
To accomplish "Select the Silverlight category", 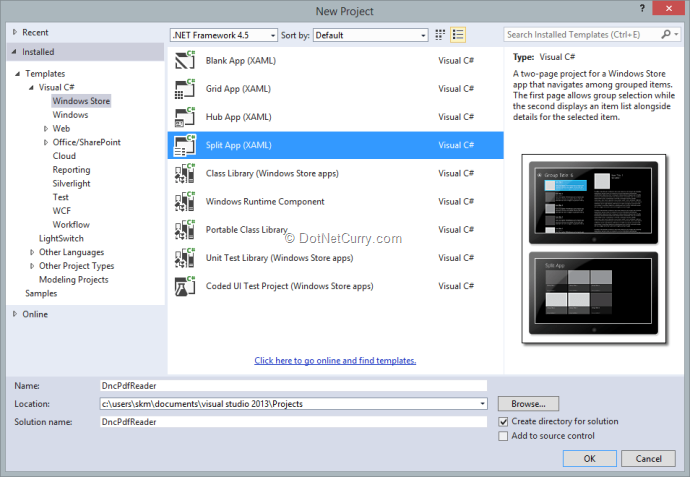I will (x=71, y=183).
